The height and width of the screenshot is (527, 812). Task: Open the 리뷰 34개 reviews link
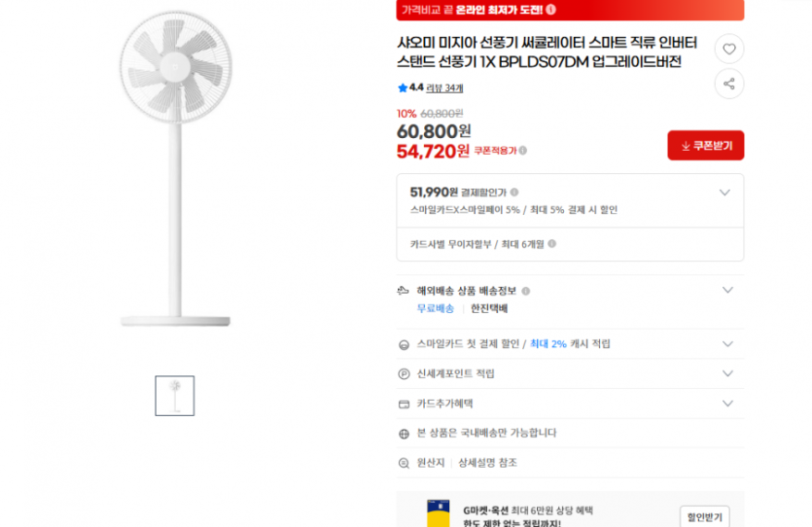point(445,88)
